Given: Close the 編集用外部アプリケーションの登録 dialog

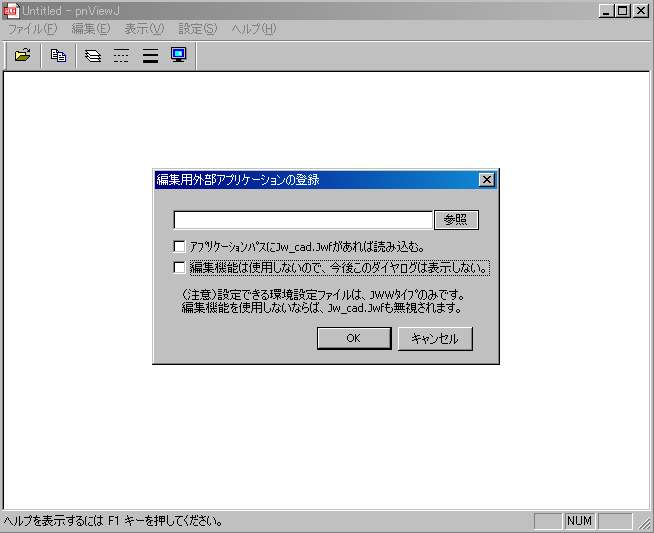Looking at the screenshot, I should pos(486,180).
